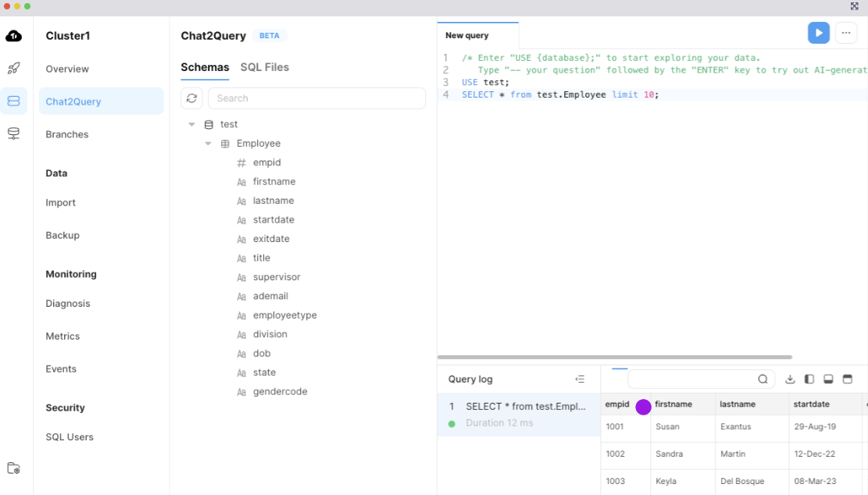The width and height of the screenshot is (868, 495).
Task: Select the title column in schema tree
Action: [261, 258]
